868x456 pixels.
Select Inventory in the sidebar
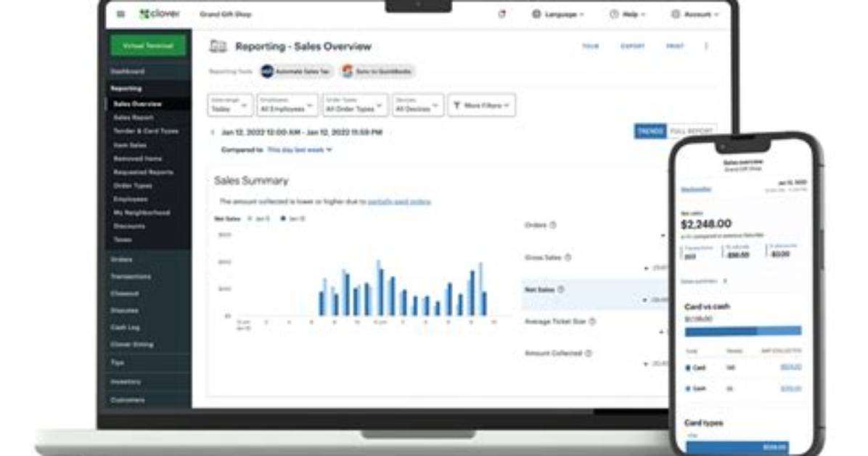[125, 382]
